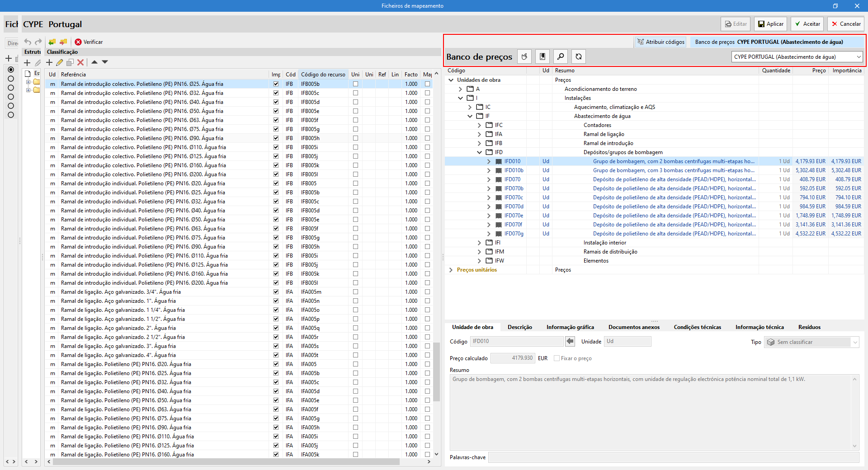Click the search magnifier icon in Banco de preços
The image size is (868, 470).
coord(560,56)
